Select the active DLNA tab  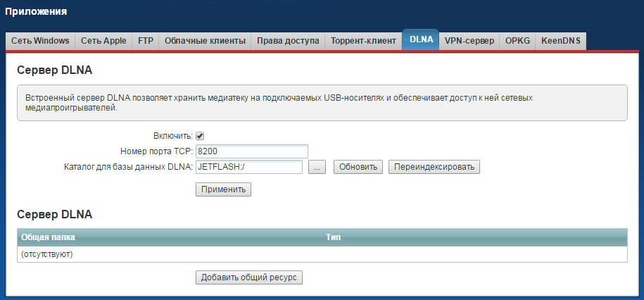(421, 40)
